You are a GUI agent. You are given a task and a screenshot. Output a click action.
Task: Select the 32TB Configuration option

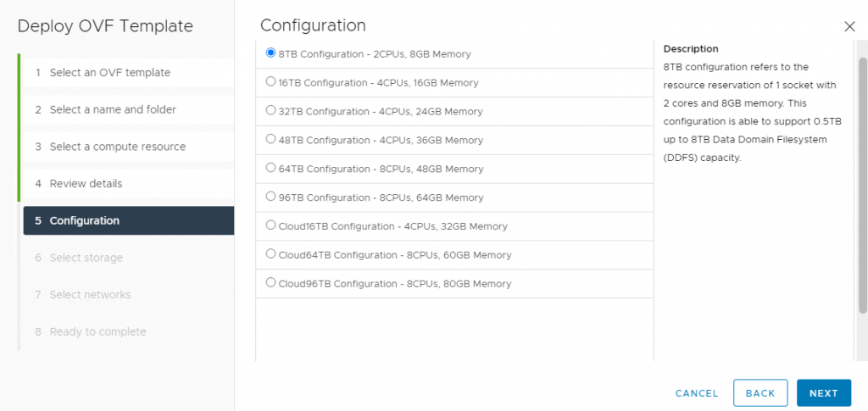270,110
